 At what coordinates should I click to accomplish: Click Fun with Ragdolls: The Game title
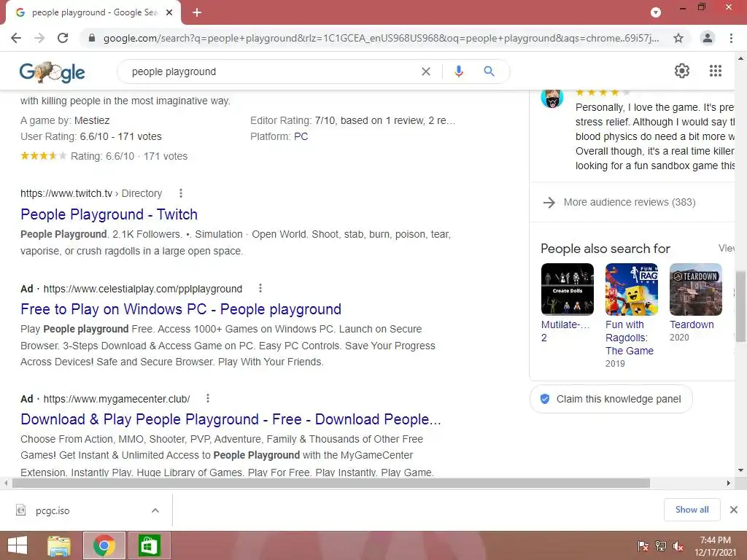click(x=630, y=338)
